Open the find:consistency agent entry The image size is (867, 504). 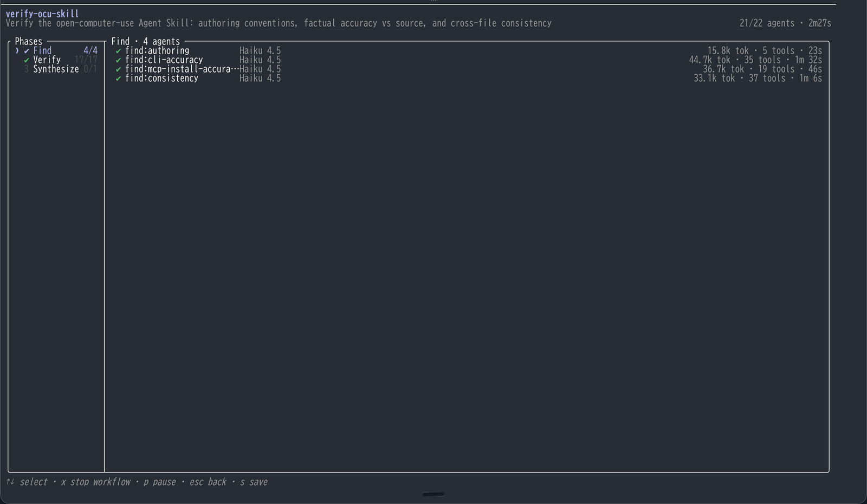click(468, 78)
